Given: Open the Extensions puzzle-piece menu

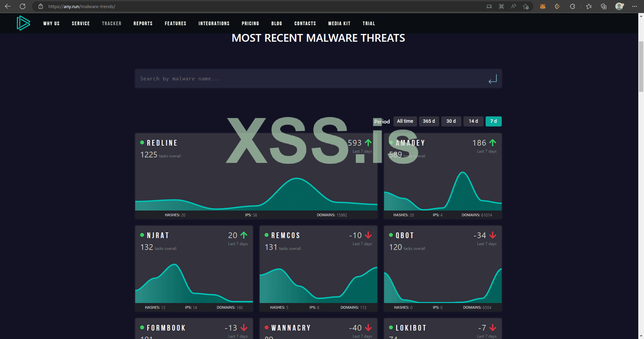Looking at the screenshot, I should (x=572, y=6).
